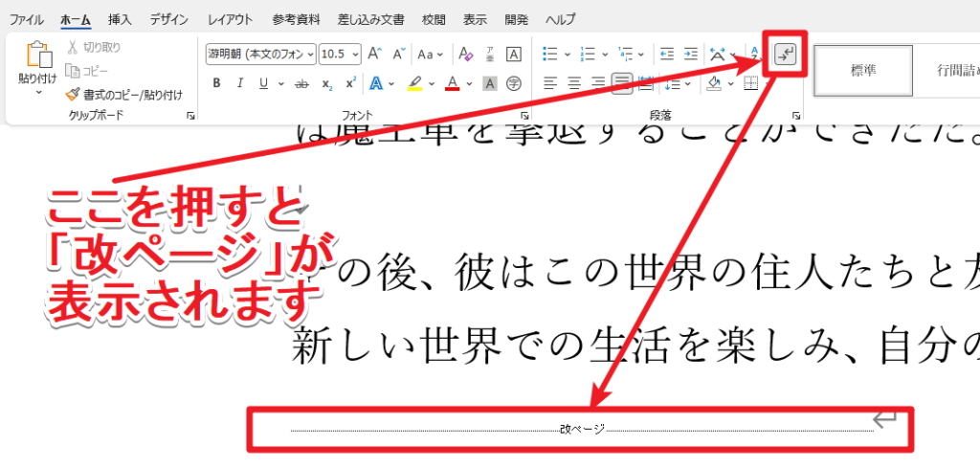Switch to the 参考資料 tab

pyautogui.click(x=297, y=19)
